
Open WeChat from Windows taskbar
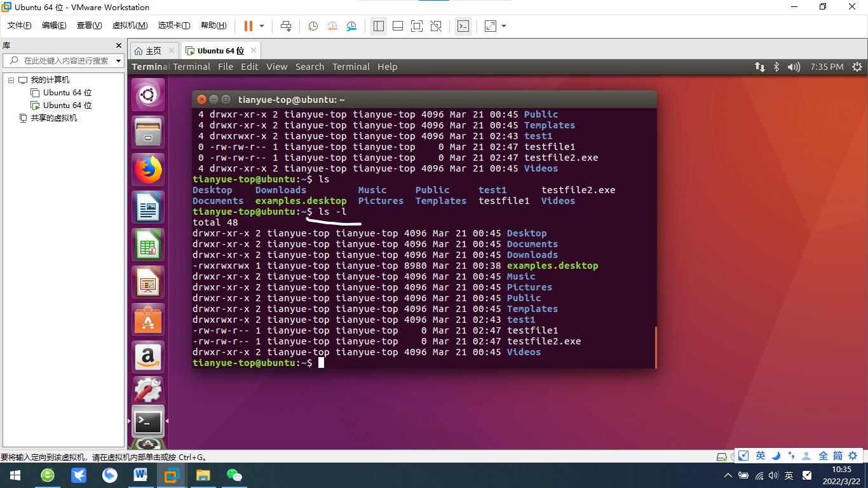click(234, 475)
